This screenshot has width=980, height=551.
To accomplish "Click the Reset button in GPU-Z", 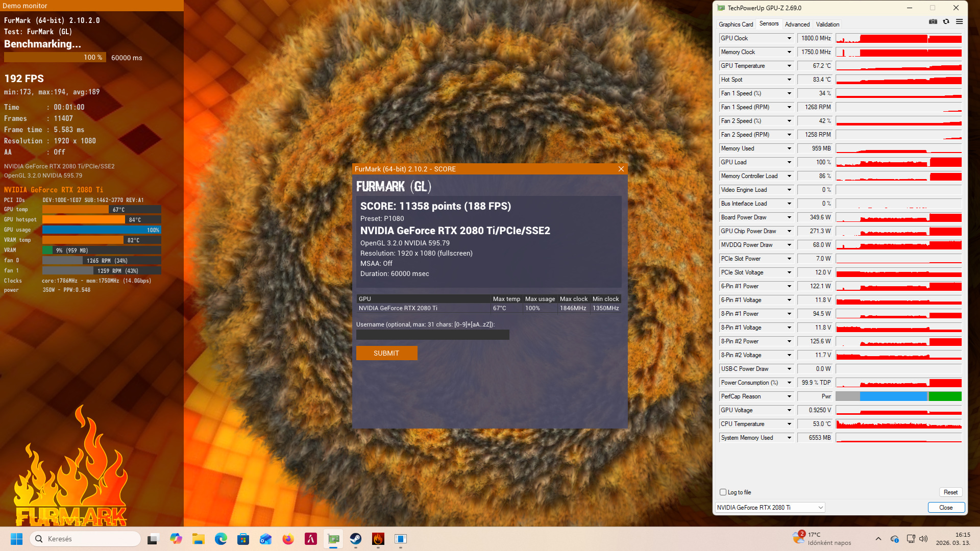I will (x=950, y=492).
